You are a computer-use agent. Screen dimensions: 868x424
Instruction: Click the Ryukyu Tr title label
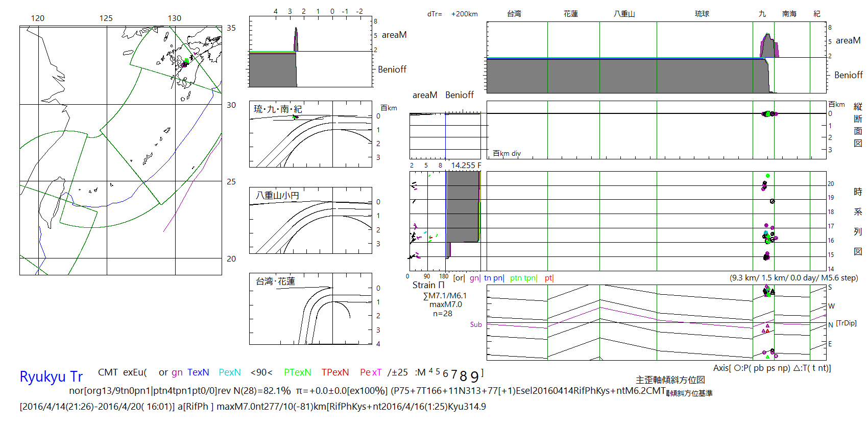(x=51, y=377)
